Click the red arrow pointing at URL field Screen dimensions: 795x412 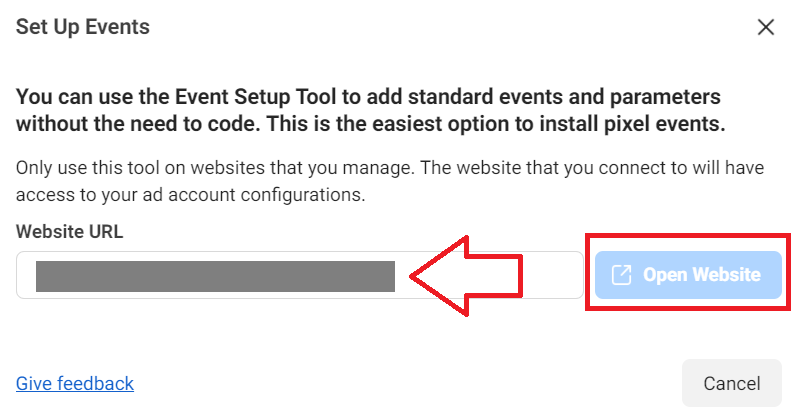coord(466,276)
